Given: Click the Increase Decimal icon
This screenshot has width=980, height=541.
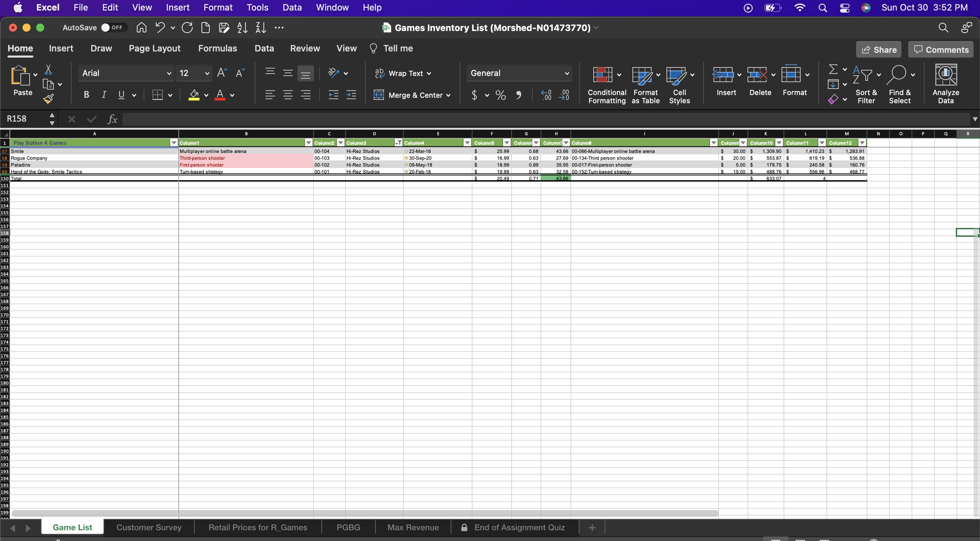Looking at the screenshot, I should [x=546, y=95].
